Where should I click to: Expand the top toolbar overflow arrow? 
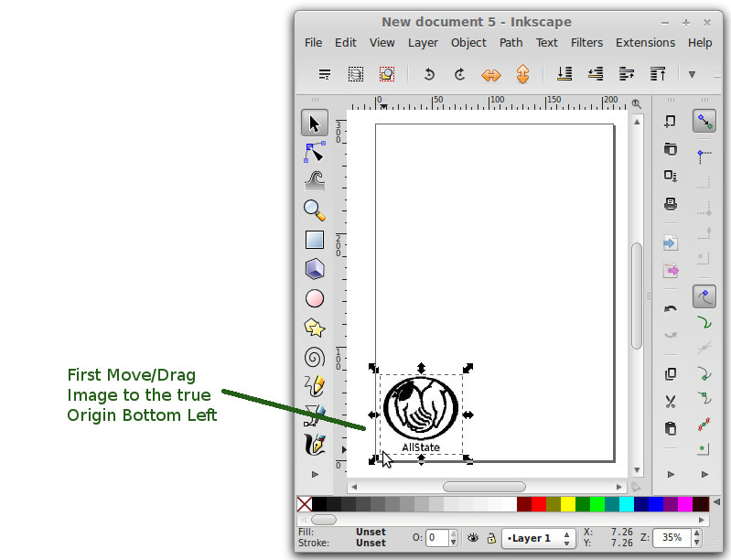click(x=692, y=74)
